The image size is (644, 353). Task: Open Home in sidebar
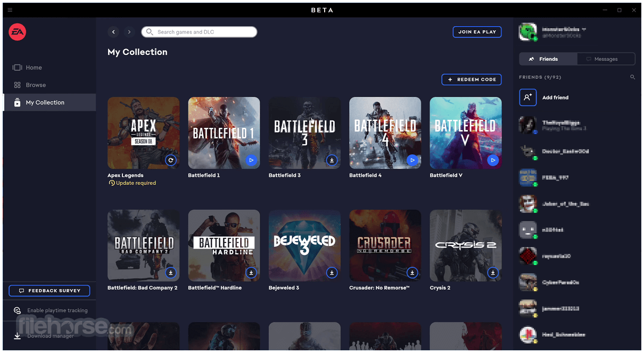(49, 68)
